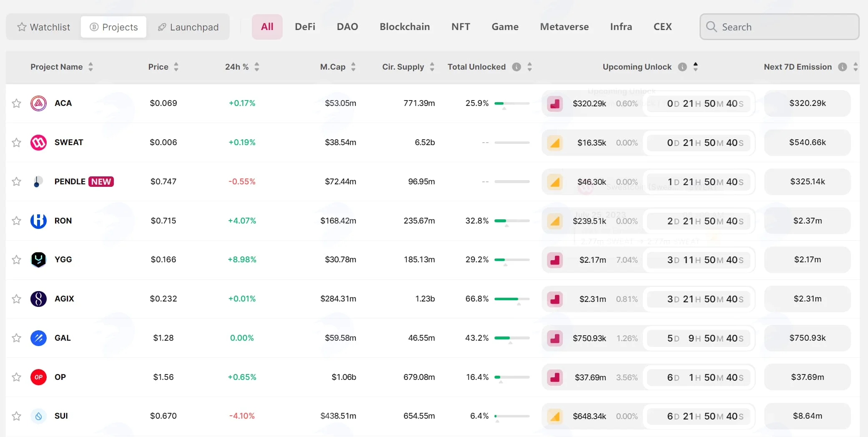Sort by 24h % column arrows

coord(257,67)
